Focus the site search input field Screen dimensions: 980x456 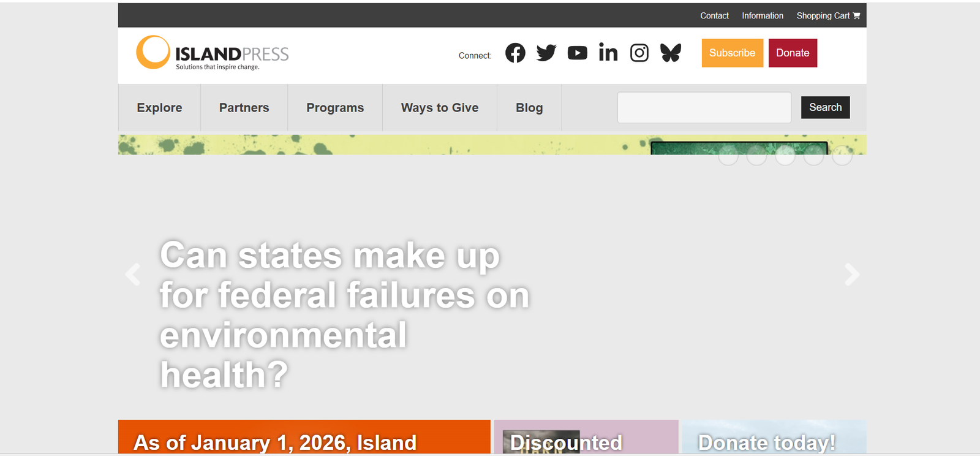point(704,107)
